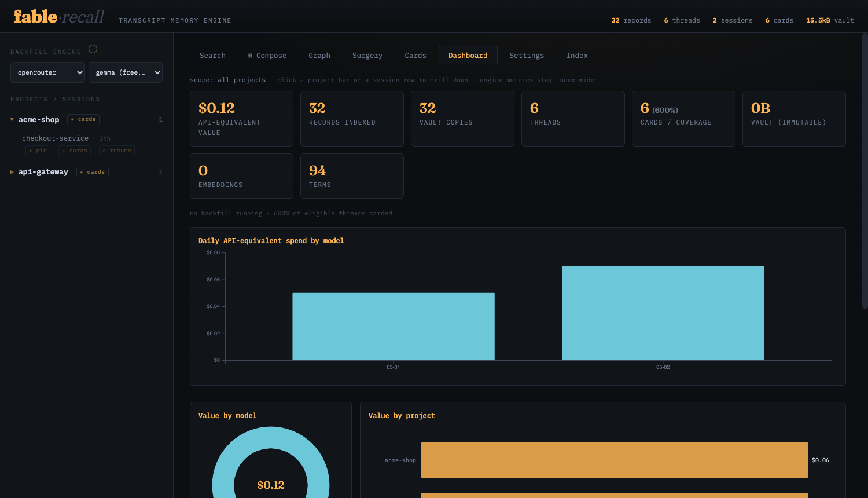The width and height of the screenshot is (868, 498).
Task: Click the Embeddings metric card
Action: [241, 176]
